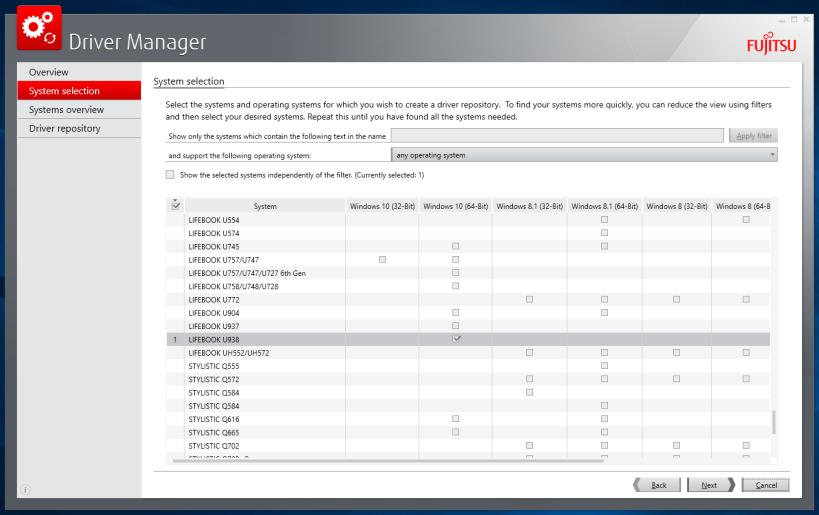The height and width of the screenshot is (515, 819).
Task: Select the System selection menu item
Action: tap(79, 90)
